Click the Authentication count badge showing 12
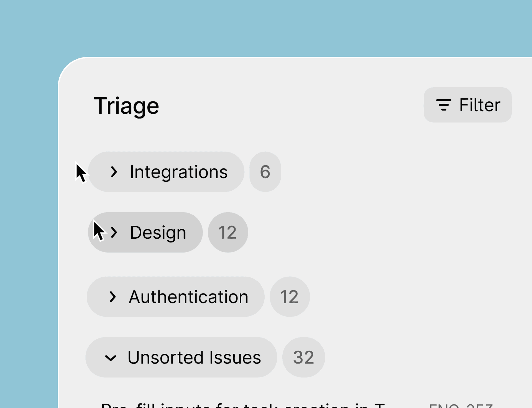 click(290, 297)
